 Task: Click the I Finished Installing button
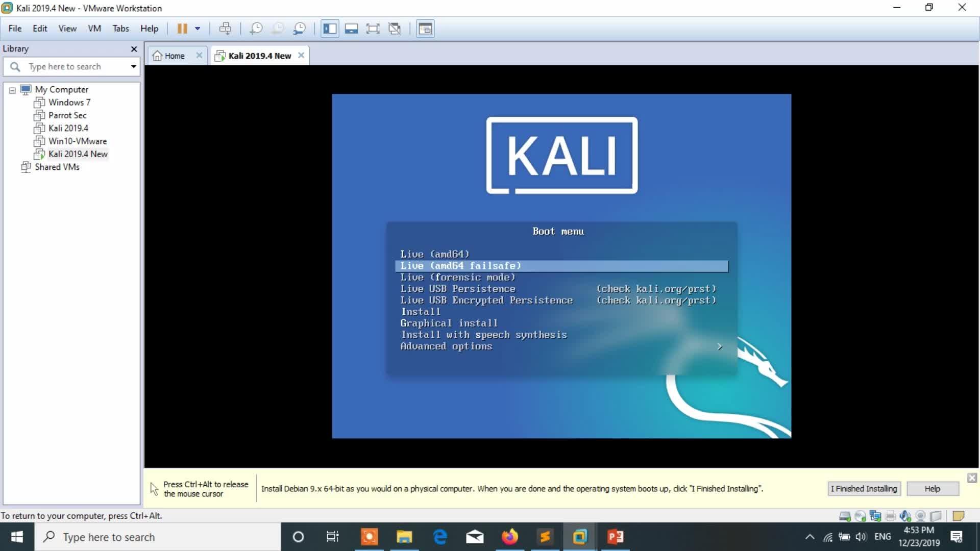864,489
